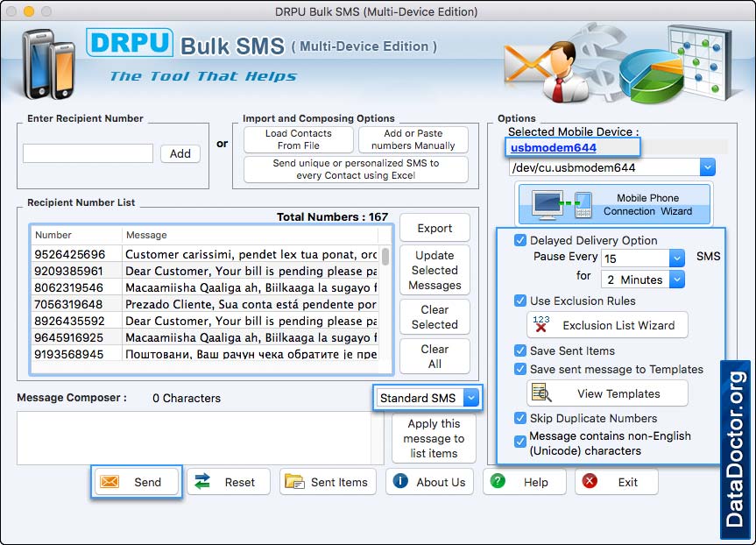The width and height of the screenshot is (756, 545).
Task: Click message starting 'Поштовани'
Action: (x=251, y=354)
